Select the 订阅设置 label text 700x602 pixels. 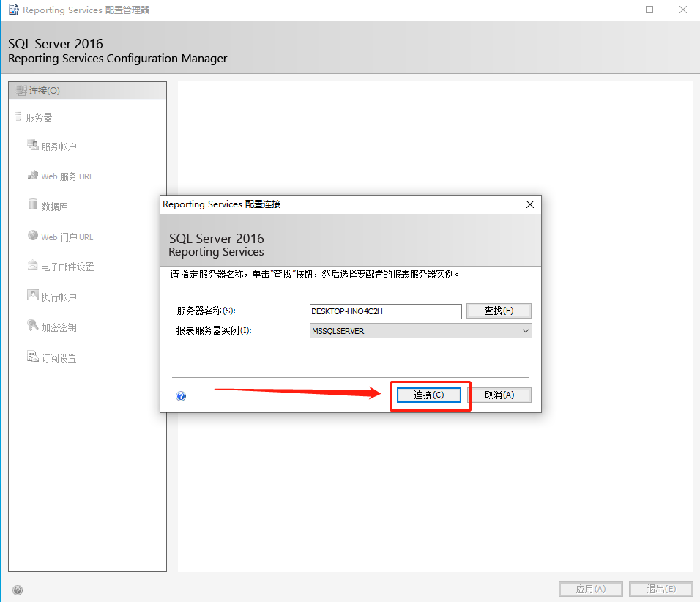coord(59,358)
